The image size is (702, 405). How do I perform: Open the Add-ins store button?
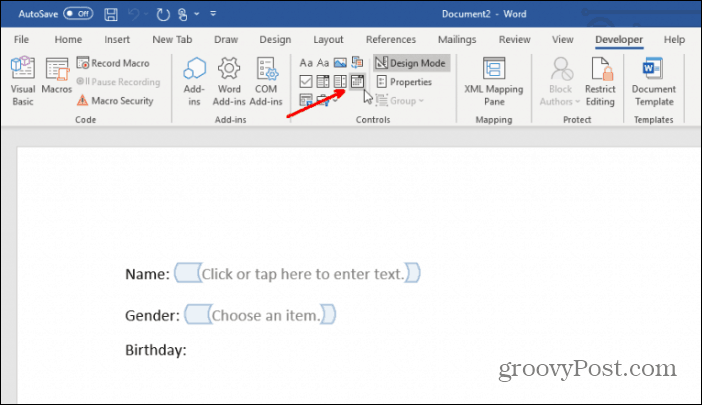pyautogui.click(x=194, y=81)
